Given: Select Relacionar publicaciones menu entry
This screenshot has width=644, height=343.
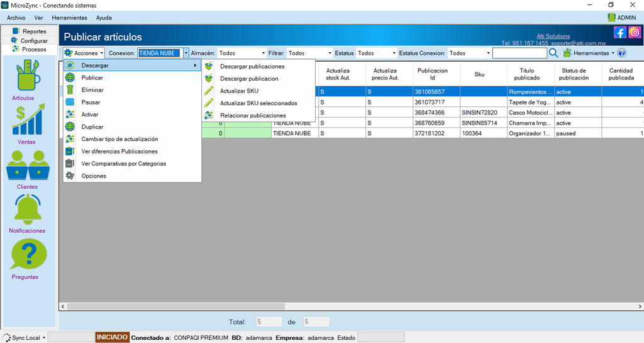Looking at the screenshot, I should point(253,115).
